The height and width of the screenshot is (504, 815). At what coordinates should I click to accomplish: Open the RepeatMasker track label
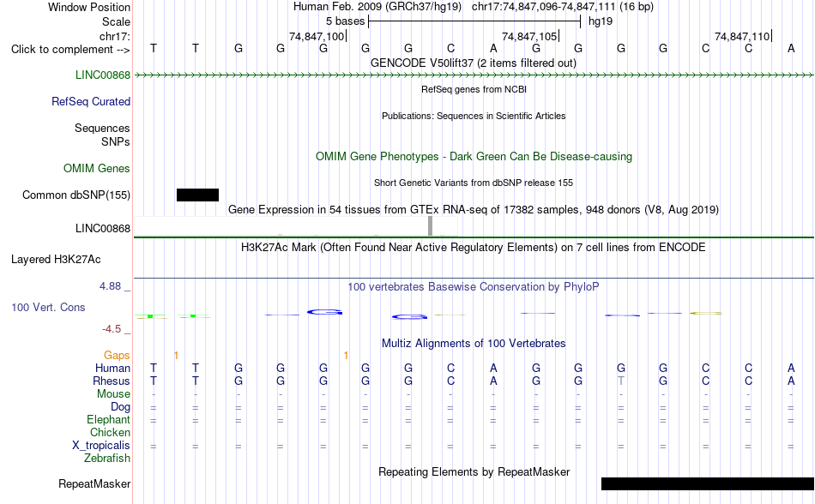[x=94, y=483]
